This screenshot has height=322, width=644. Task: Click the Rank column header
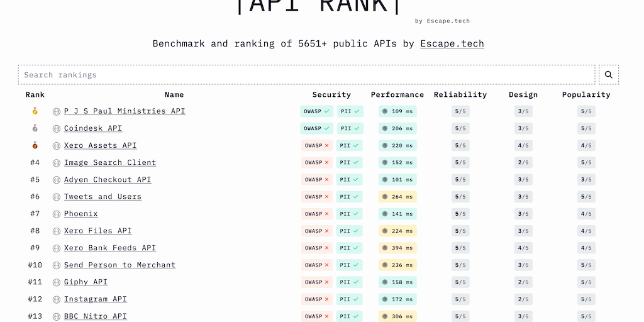35,94
